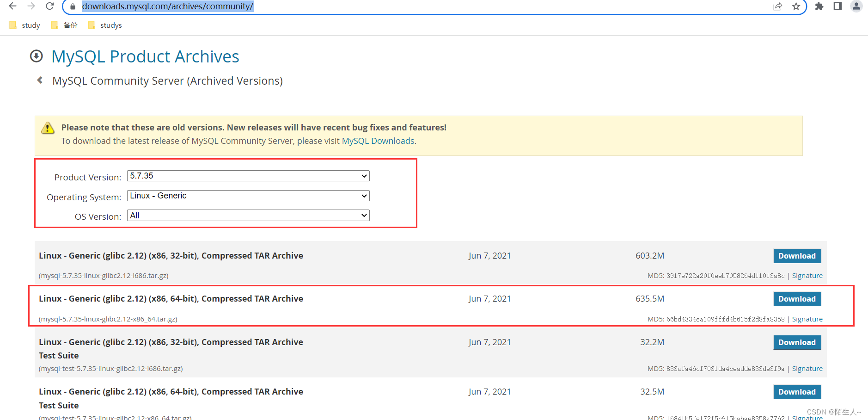Reload the page with refresh icon
The image size is (868, 420).
[x=50, y=6]
